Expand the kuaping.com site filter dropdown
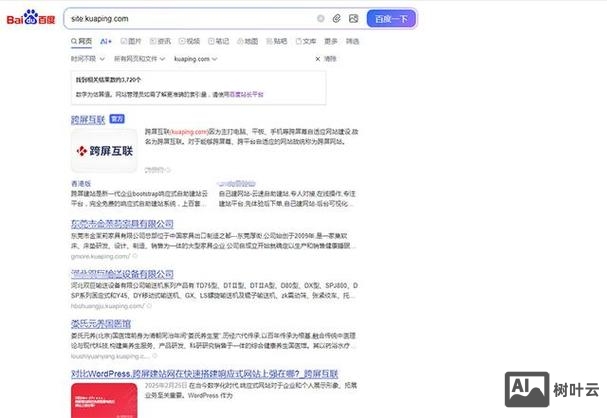The width and height of the screenshot is (607, 418). coord(195,59)
